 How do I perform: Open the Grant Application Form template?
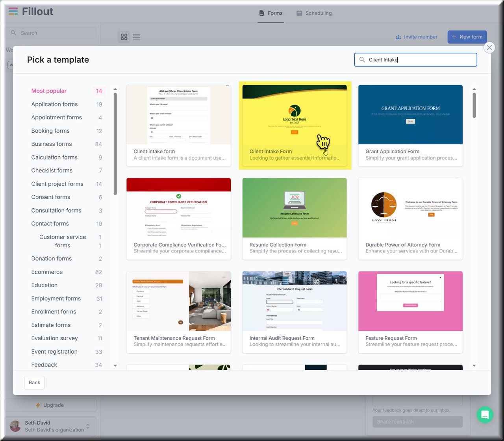(x=410, y=126)
